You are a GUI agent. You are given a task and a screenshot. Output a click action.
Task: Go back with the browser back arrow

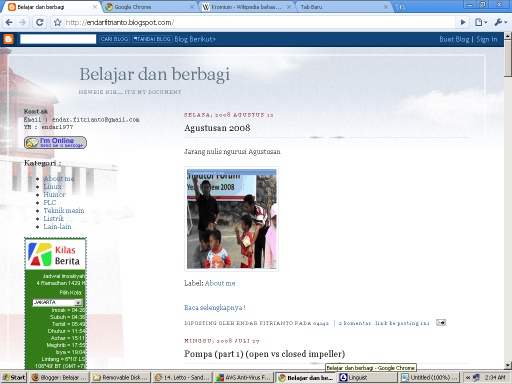[9, 22]
